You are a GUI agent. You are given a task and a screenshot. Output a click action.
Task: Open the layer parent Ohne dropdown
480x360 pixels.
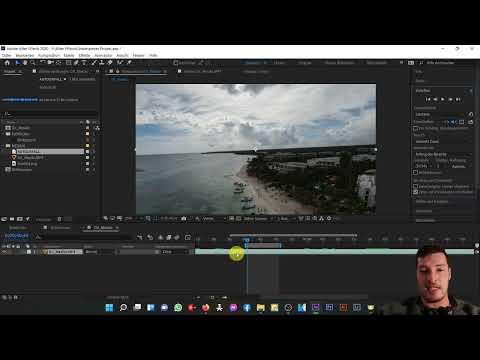[174, 252]
